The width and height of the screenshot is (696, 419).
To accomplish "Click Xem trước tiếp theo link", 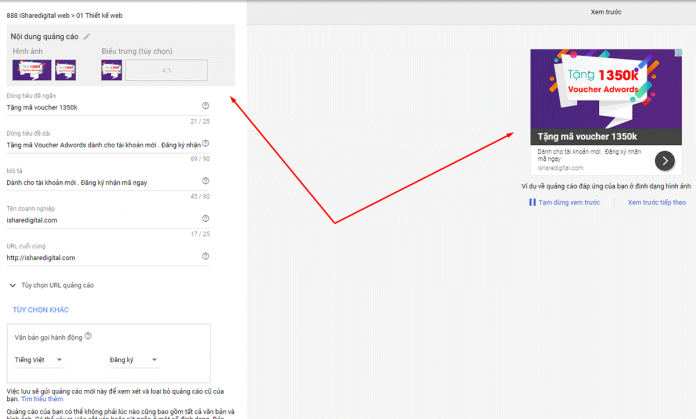I will point(656,202).
